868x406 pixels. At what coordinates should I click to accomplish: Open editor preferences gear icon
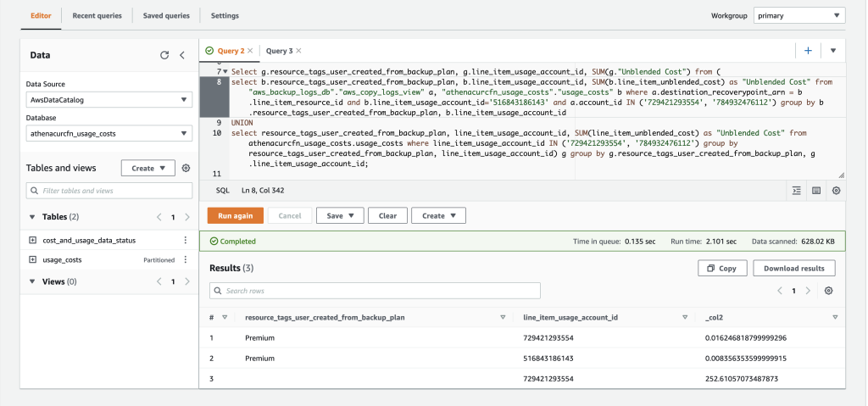tap(836, 191)
